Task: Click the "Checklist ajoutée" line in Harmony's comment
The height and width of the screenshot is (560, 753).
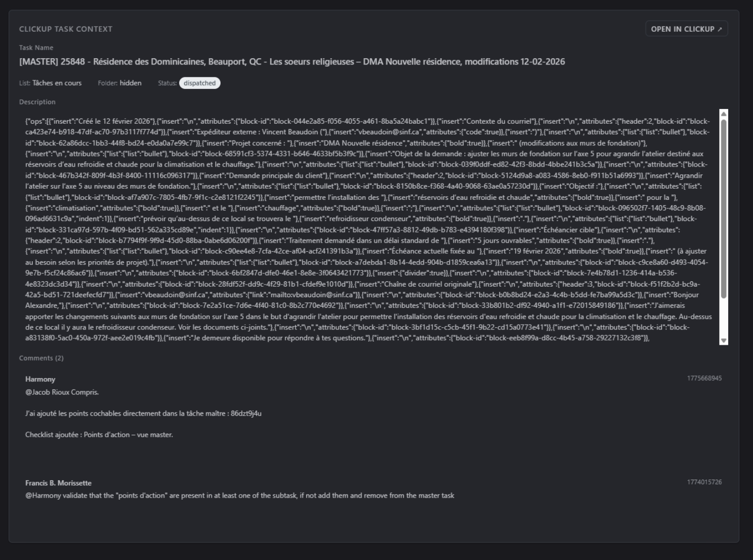Action: pyautogui.click(x=99, y=435)
